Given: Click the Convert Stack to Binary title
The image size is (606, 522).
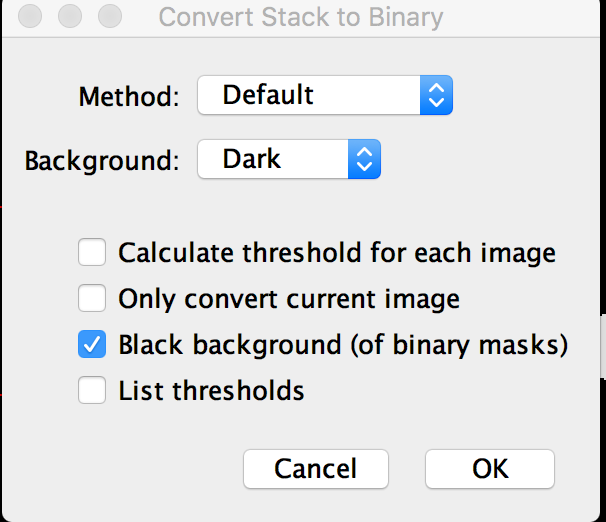Looking at the screenshot, I should click(300, 17).
